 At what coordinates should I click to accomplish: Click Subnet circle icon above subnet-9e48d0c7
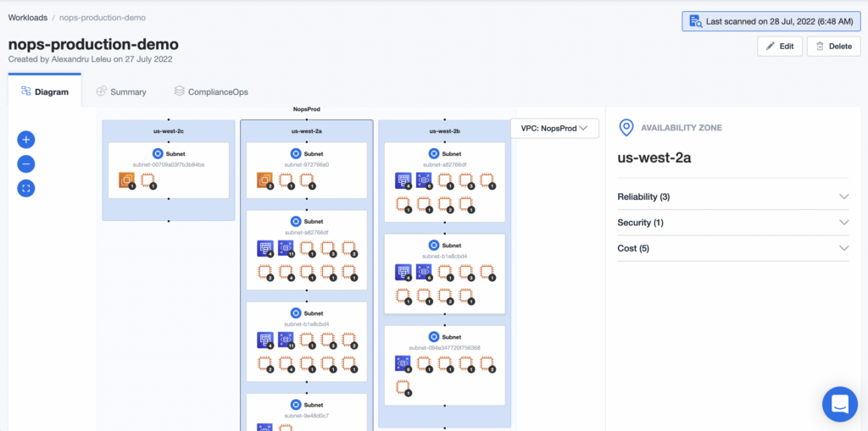296,405
